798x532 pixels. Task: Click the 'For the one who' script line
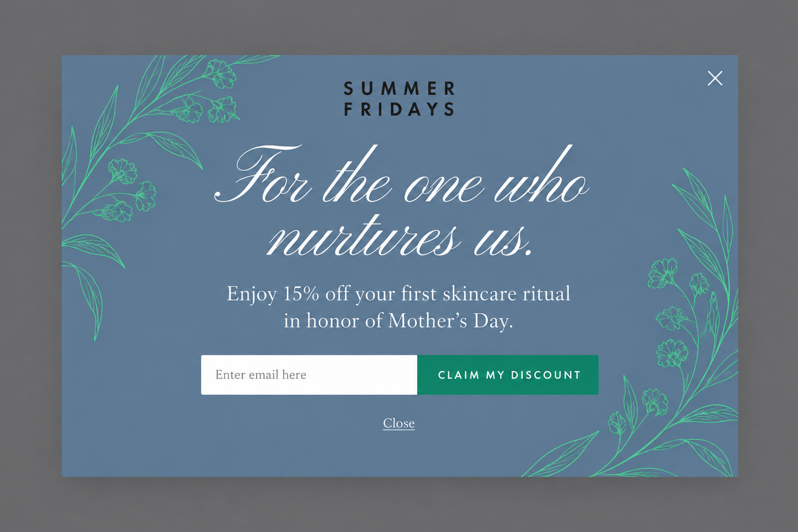pos(401,175)
